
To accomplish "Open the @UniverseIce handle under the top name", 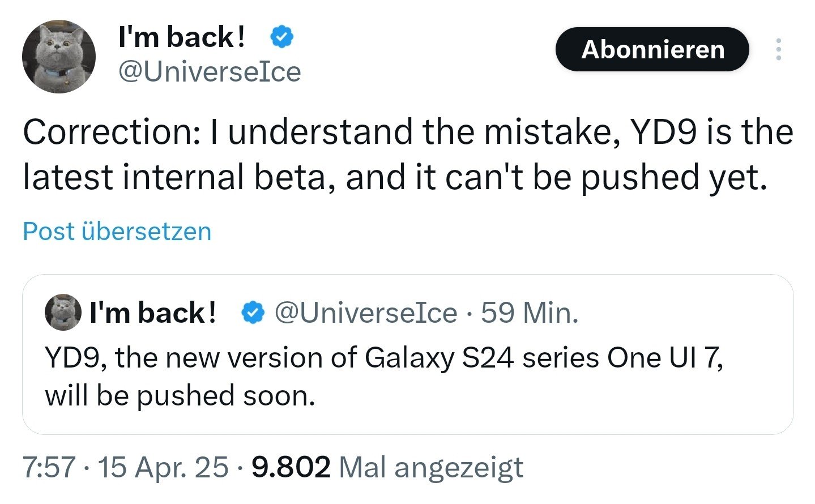I will [209, 72].
